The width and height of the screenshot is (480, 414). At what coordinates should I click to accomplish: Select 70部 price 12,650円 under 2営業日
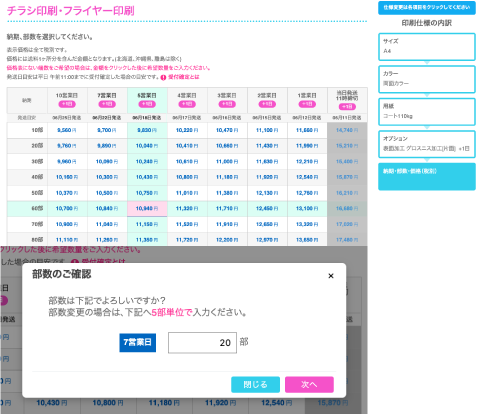click(267, 224)
